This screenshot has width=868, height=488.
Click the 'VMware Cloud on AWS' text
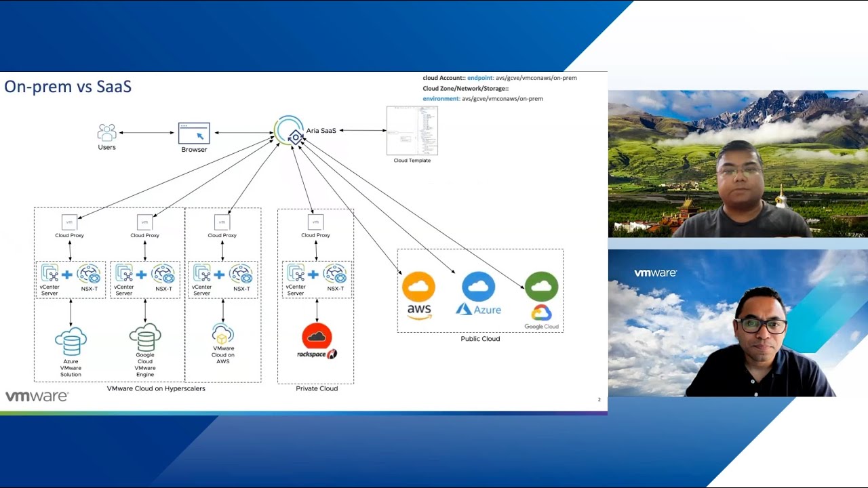(223, 355)
